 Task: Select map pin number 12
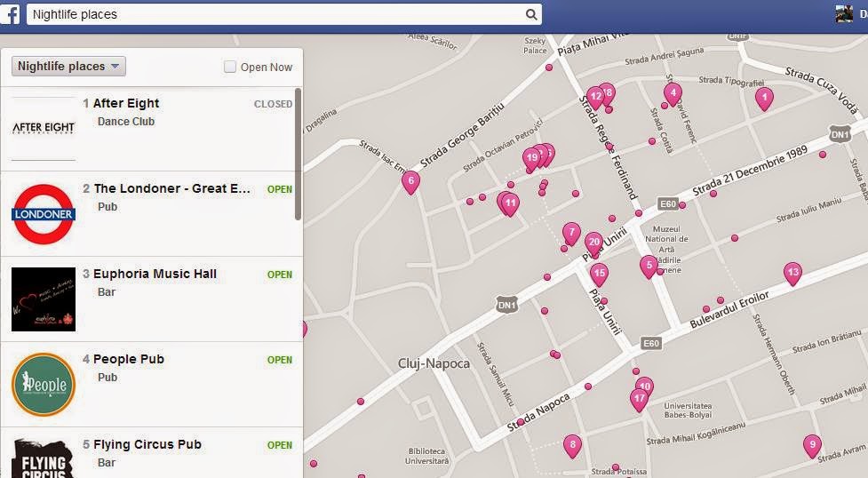(x=594, y=99)
